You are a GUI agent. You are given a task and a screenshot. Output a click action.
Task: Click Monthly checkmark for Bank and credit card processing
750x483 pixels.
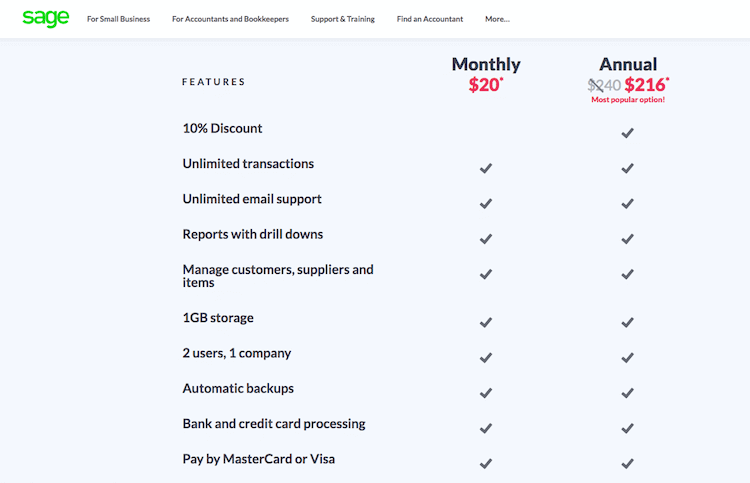486,428
